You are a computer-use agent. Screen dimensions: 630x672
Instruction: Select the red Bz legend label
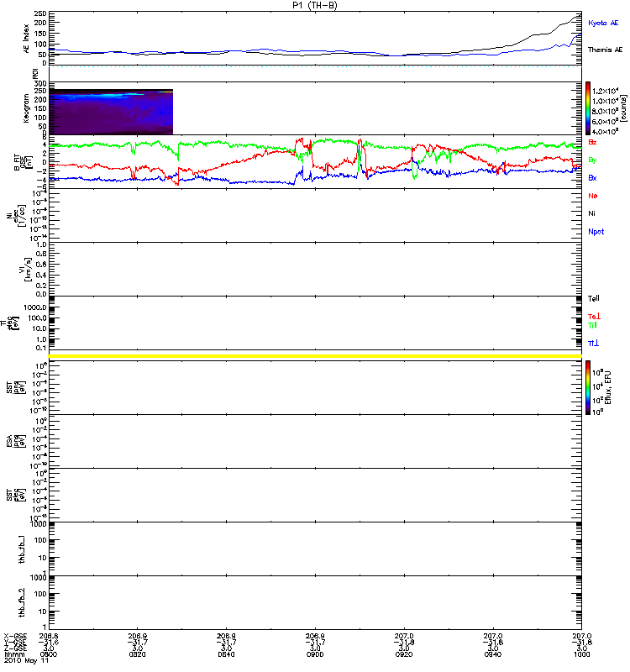(592, 142)
